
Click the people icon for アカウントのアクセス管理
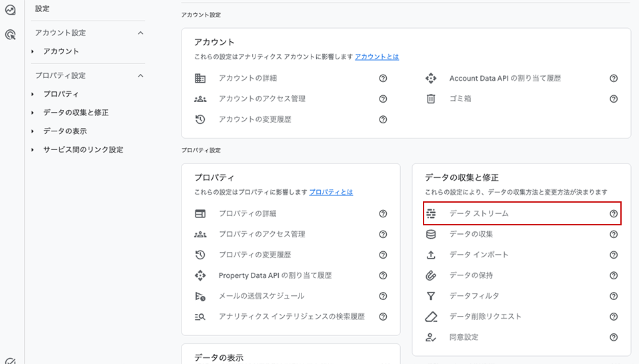click(200, 99)
